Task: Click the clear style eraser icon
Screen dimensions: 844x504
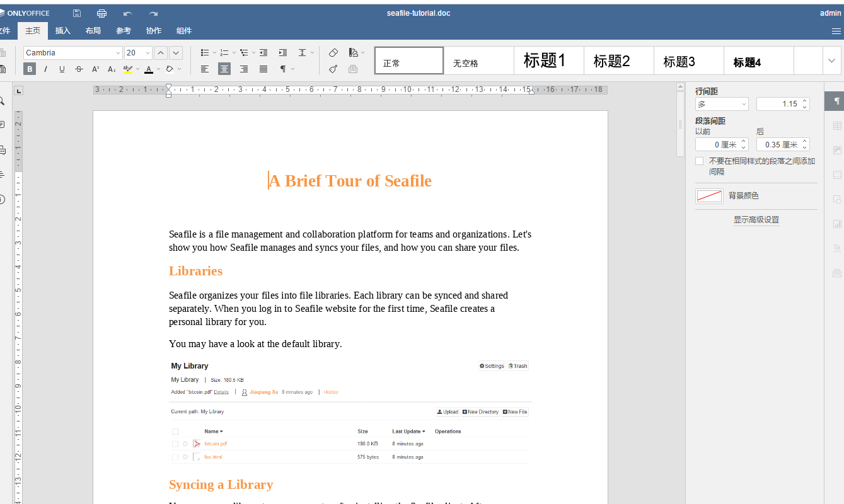Action: point(333,53)
